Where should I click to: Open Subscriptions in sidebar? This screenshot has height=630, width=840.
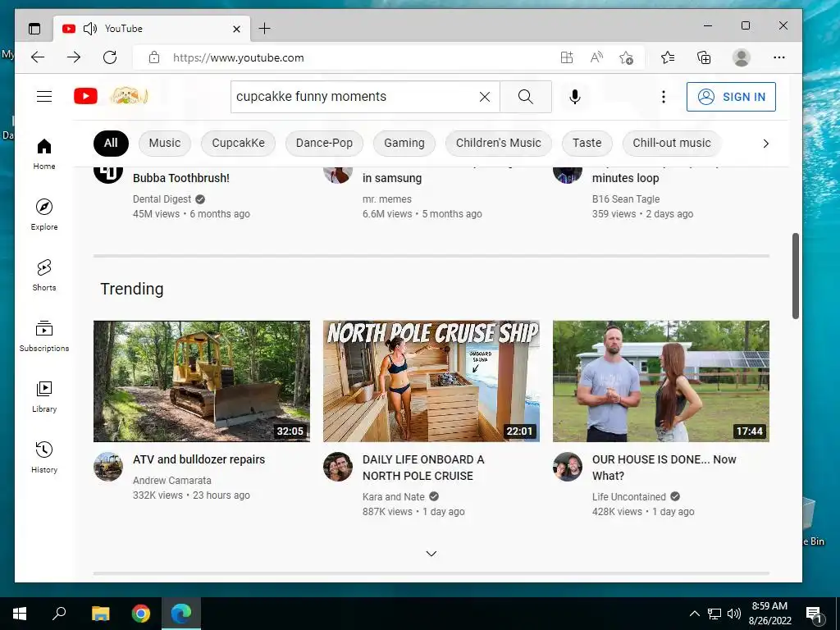click(44, 336)
